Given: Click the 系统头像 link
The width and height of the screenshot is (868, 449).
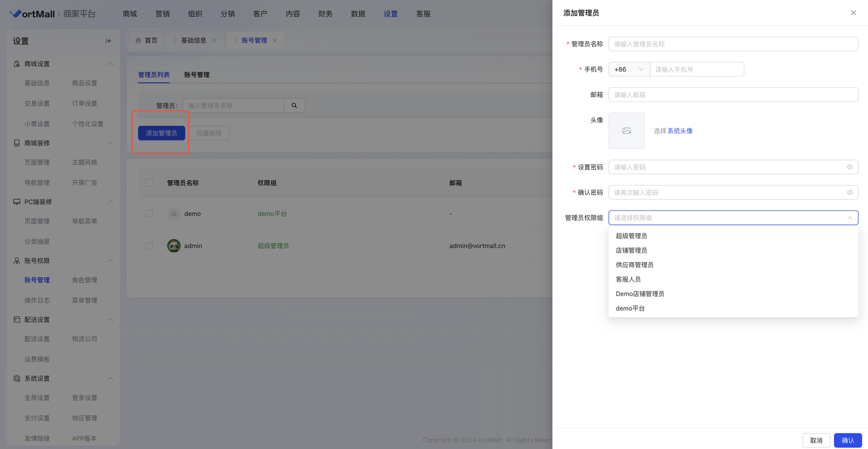Looking at the screenshot, I should click(x=680, y=131).
